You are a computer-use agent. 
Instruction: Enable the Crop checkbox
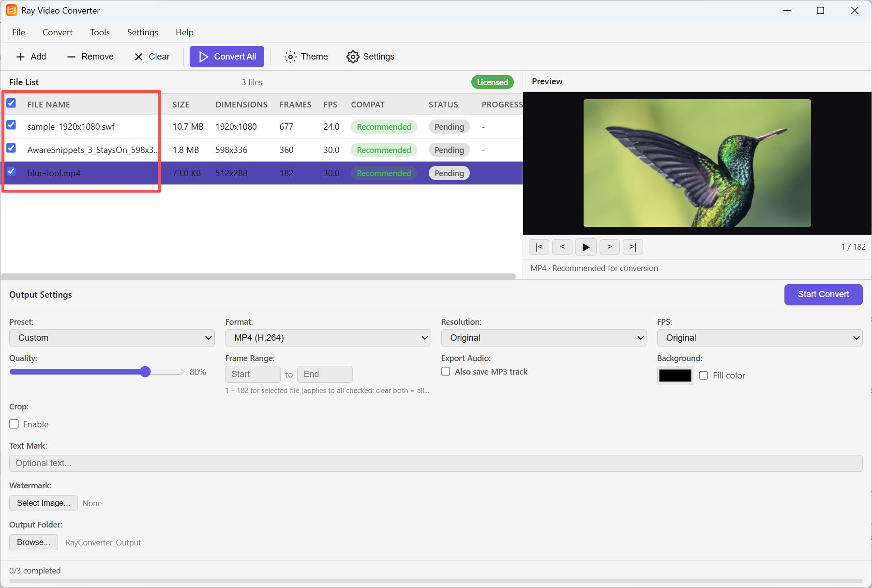tap(14, 424)
